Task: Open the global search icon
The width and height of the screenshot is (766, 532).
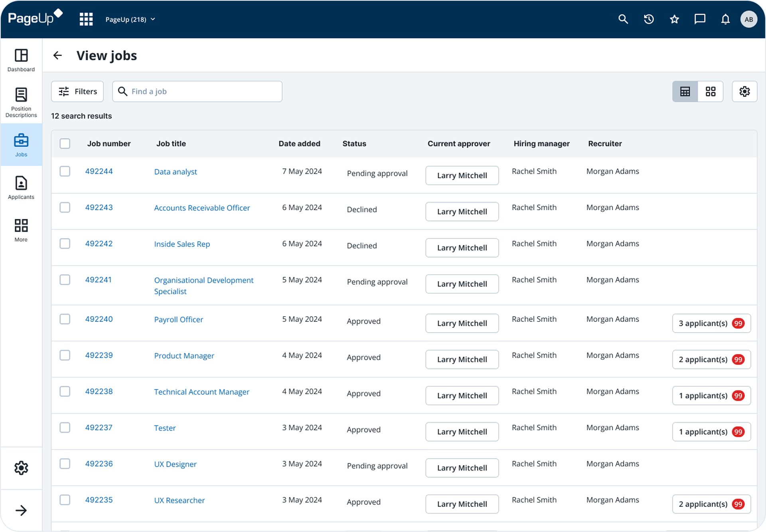Action: click(x=623, y=19)
